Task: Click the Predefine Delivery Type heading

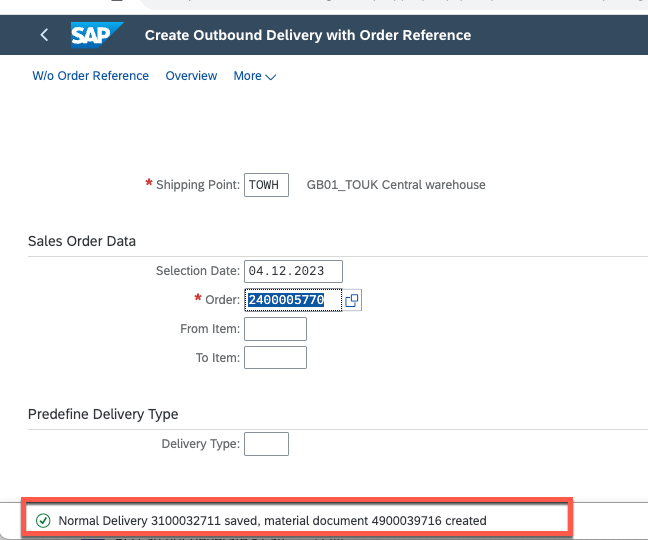Action: [x=103, y=414]
